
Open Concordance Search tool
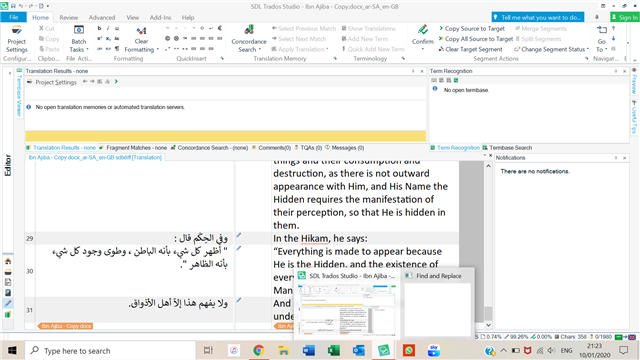249,39
